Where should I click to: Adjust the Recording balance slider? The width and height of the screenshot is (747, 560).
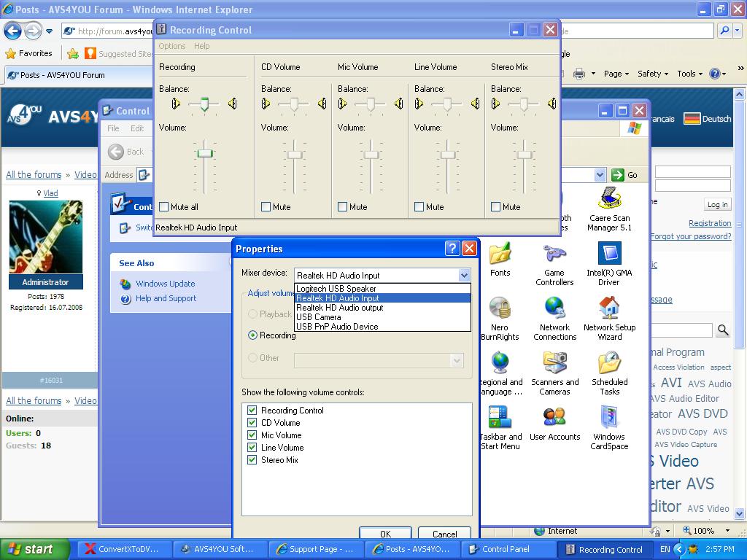[x=204, y=104]
